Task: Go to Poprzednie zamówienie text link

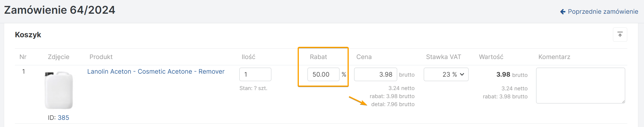Action: (603, 12)
